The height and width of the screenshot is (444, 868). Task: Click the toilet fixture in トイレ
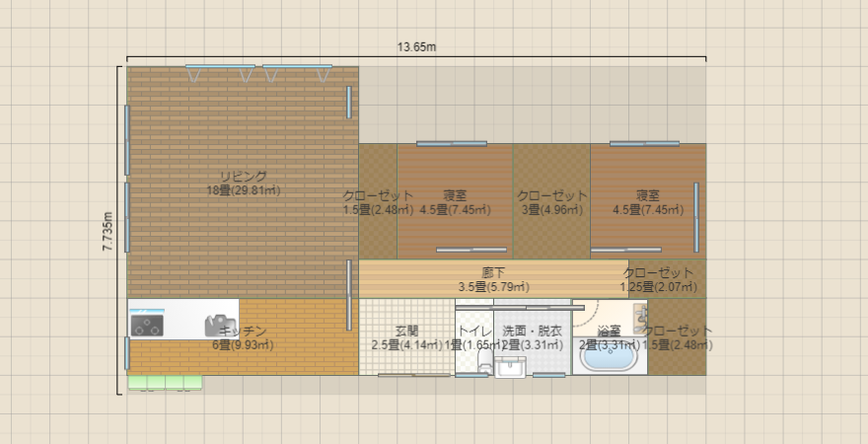[484, 367]
